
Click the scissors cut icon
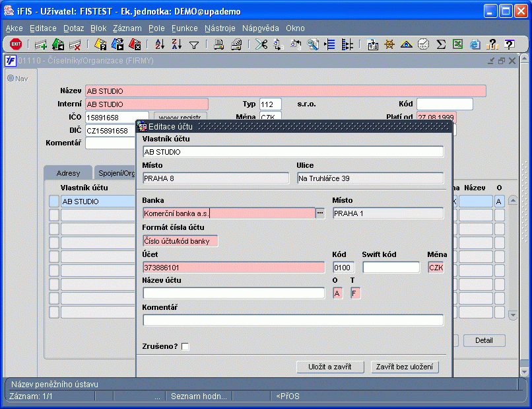(261, 44)
